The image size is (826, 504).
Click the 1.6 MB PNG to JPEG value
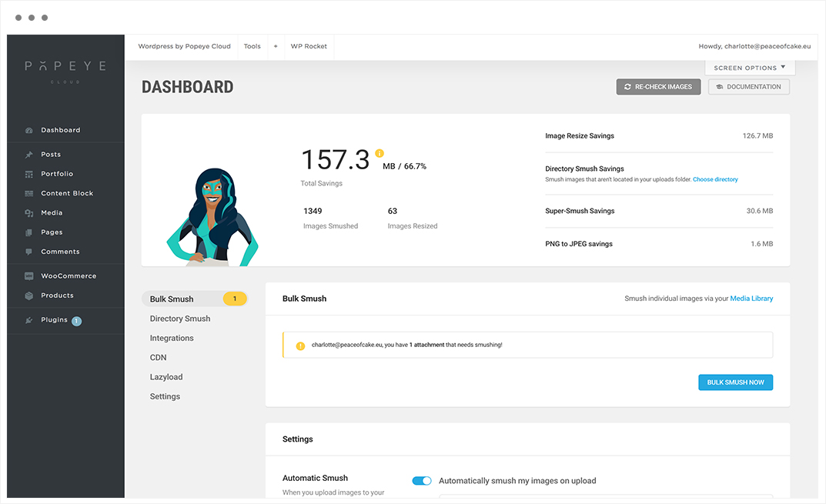click(762, 244)
